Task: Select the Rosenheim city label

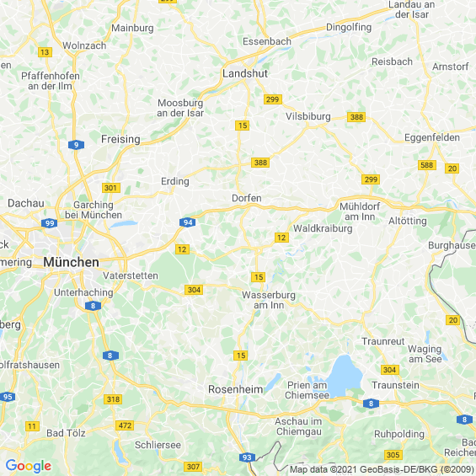Action: [x=236, y=389]
